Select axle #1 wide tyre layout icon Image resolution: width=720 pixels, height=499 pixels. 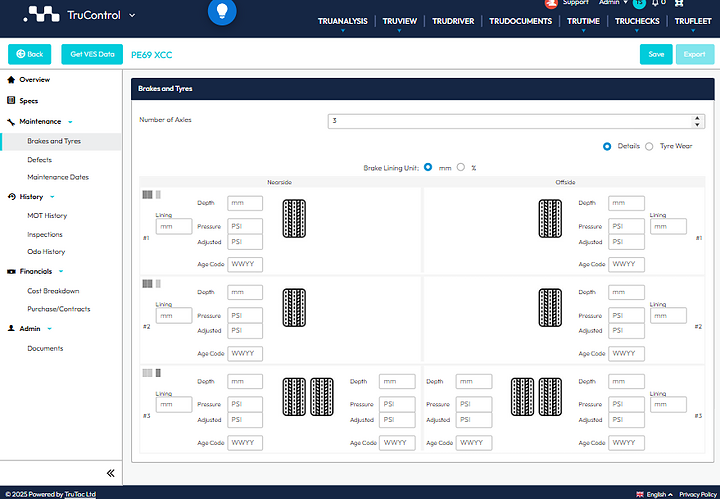pos(147,195)
